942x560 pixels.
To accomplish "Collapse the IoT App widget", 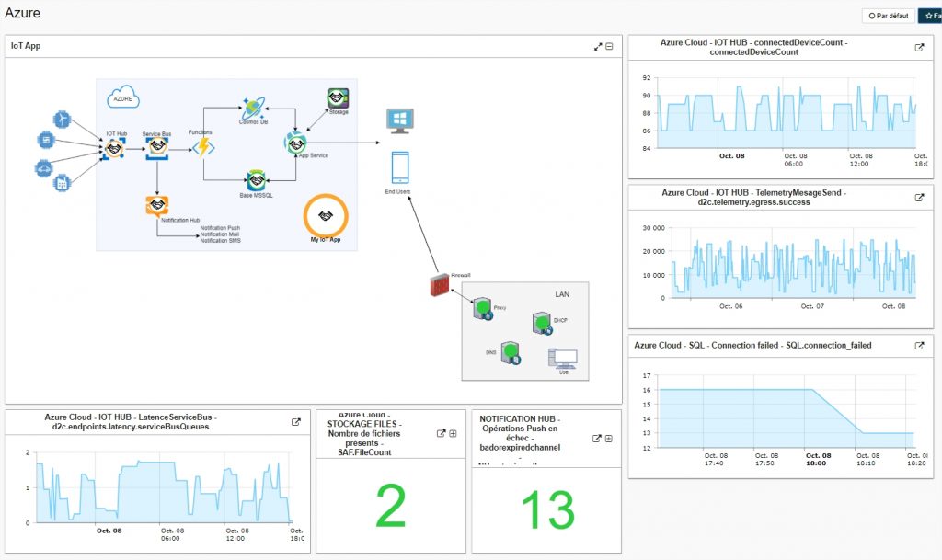I will tap(609, 46).
